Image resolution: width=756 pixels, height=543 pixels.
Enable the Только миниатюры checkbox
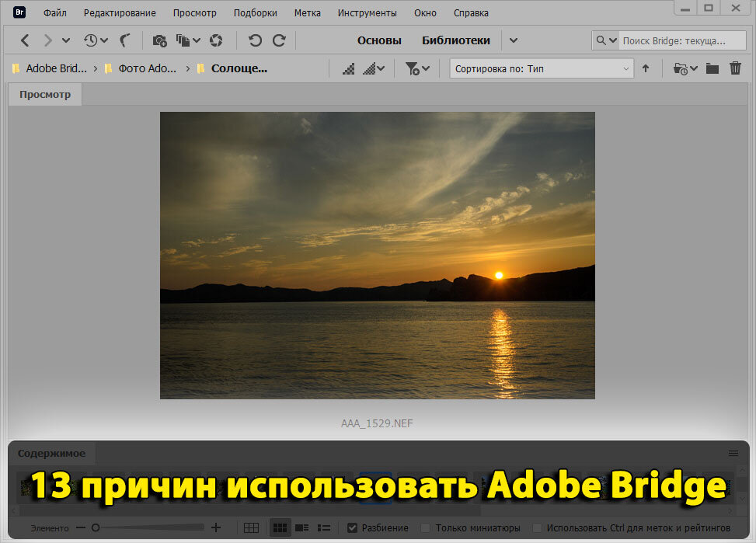(x=425, y=528)
